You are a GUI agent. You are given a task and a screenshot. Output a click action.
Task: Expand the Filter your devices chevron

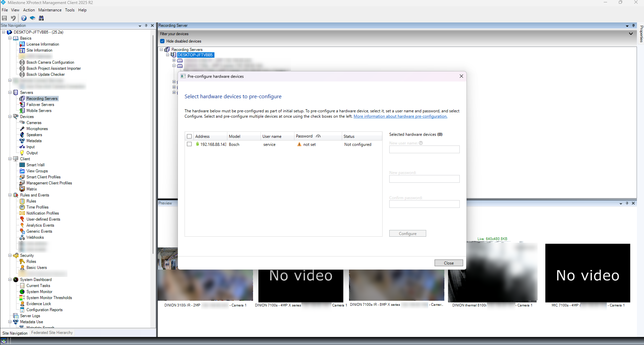point(631,34)
